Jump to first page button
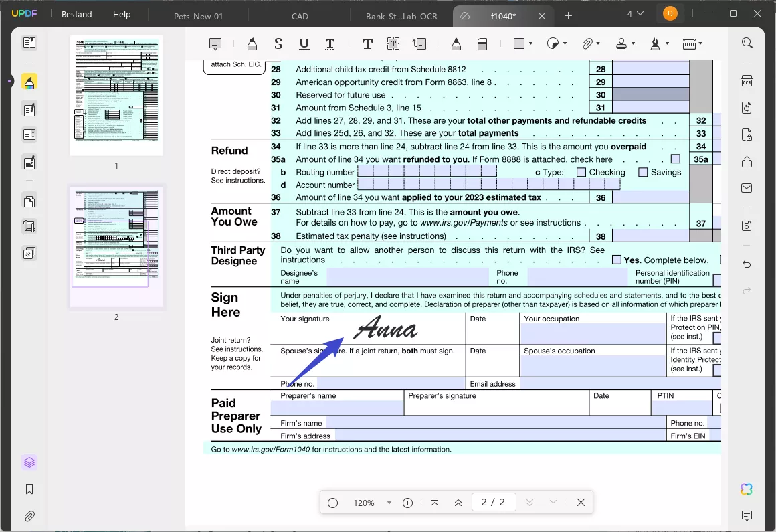The image size is (776, 532). (435, 503)
